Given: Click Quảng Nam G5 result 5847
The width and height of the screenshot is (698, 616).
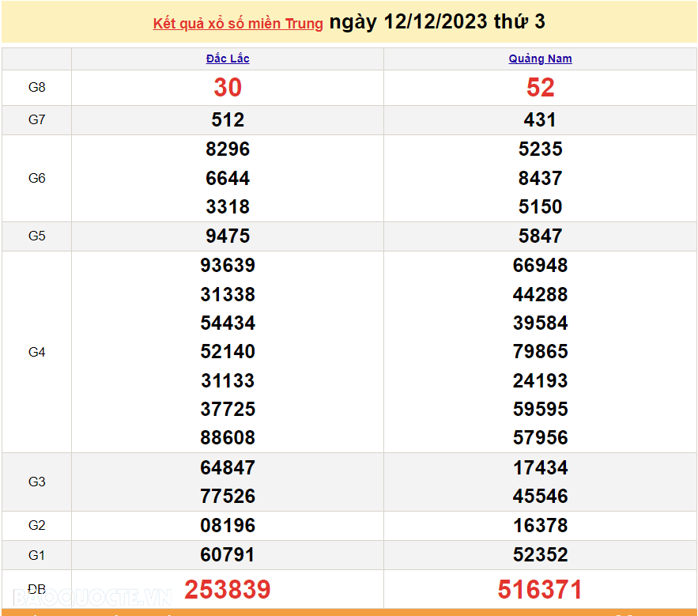Looking at the screenshot, I should click(540, 236).
